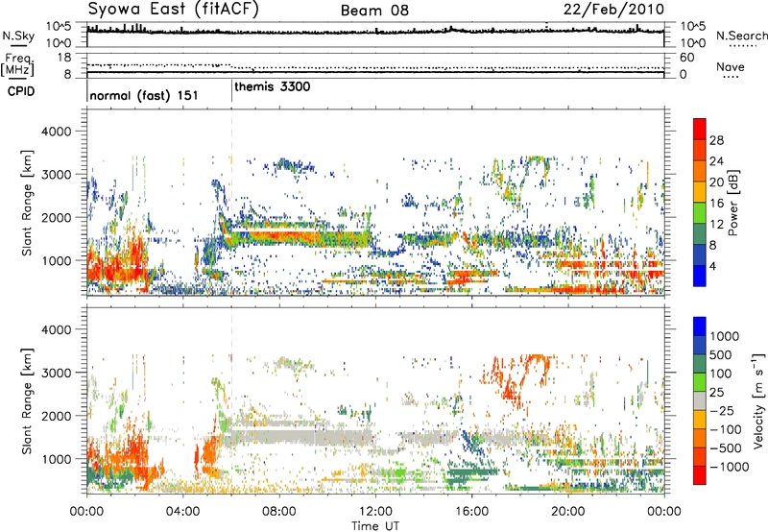The image size is (768, 532).
Task: Click the "-1000" label on velocity color bar
Action: click(730, 467)
